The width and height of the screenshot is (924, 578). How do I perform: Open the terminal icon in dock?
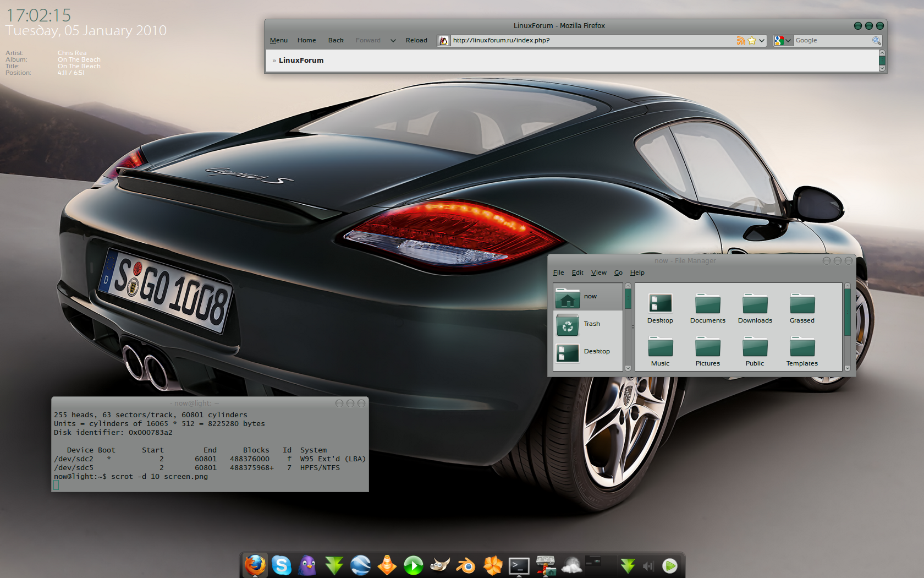[519, 565]
